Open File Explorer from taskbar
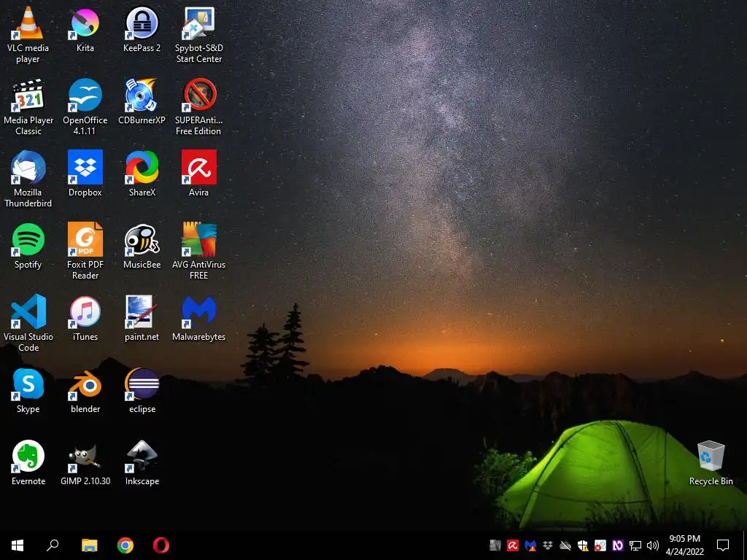Screen dimensions: 747x560 point(89,545)
